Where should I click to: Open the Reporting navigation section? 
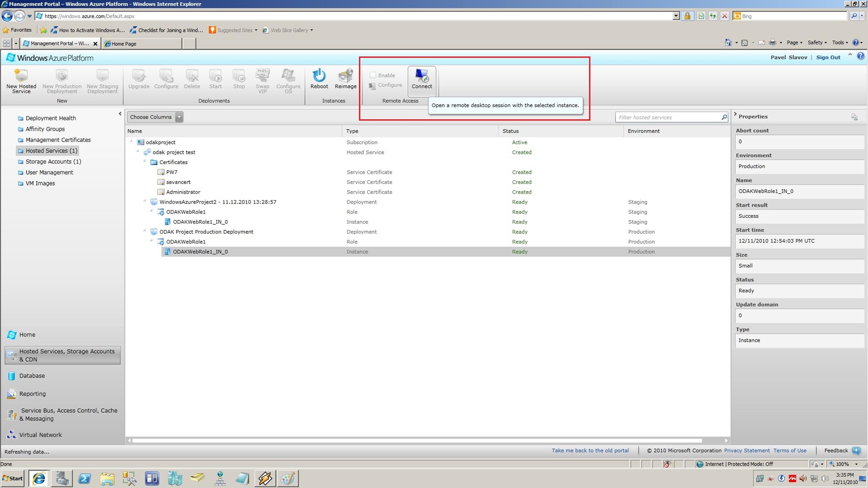[x=32, y=394]
